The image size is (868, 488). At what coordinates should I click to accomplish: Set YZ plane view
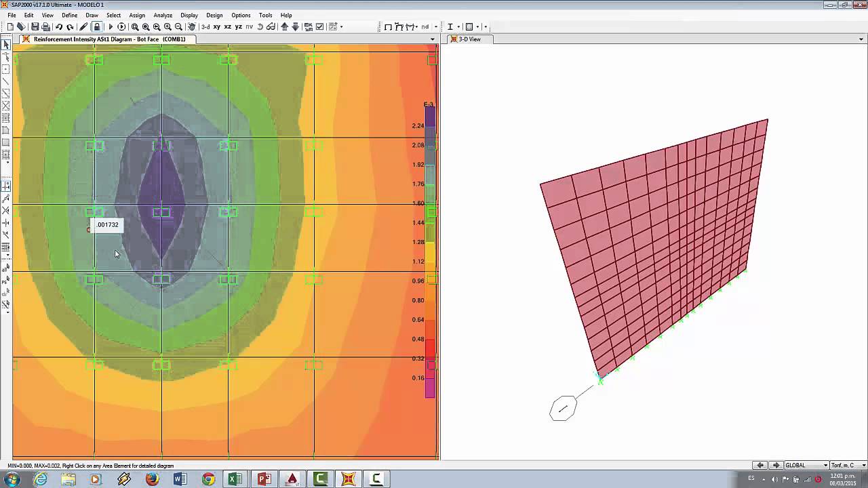[x=239, y=27]
